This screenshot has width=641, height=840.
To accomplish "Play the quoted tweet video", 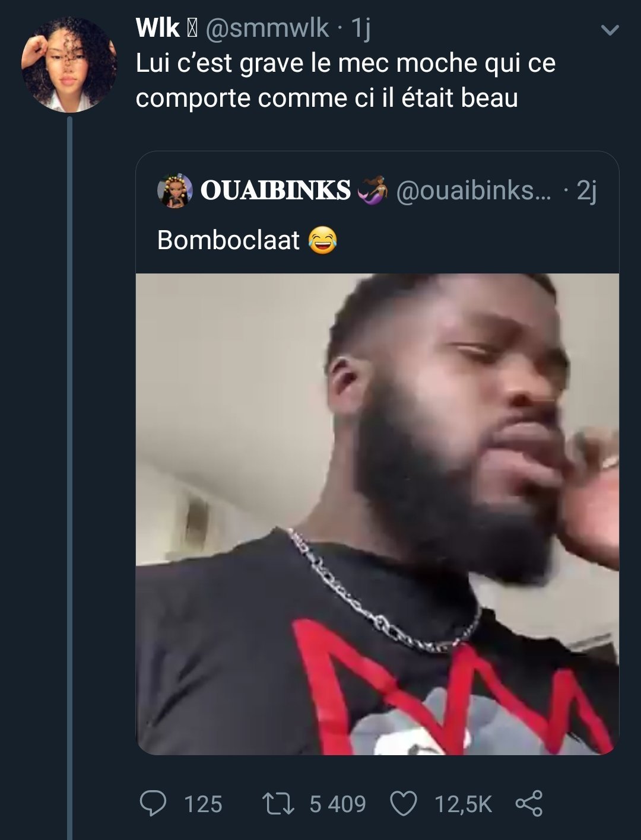I will [x=377, y=514].
